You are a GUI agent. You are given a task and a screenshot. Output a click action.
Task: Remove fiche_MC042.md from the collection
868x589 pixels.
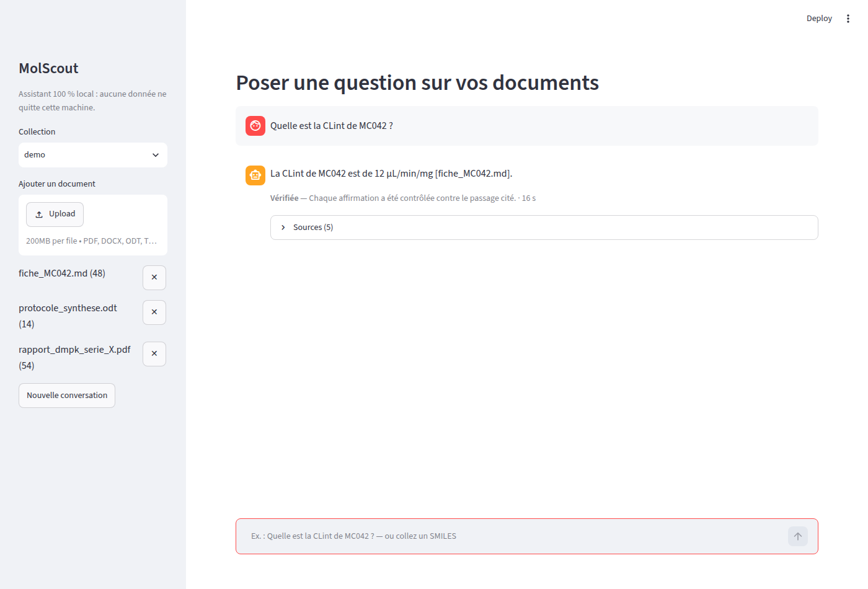coord(154,278)
